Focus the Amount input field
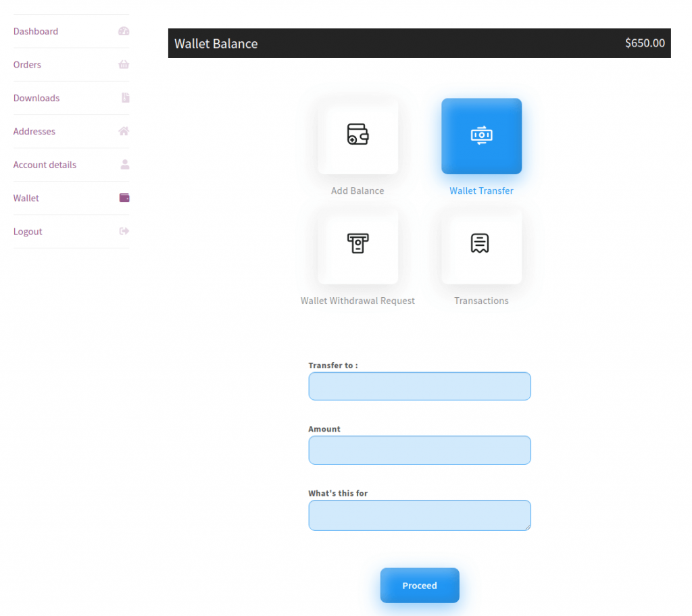The width and height of the screenshot is (692, 616). 420,450
